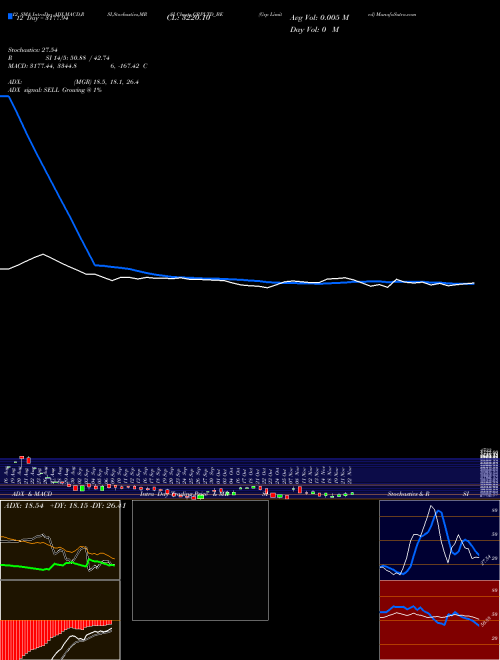Screen dimensions: 500x660
Task: Click the price scale labels at right edge
Action: [489, 474]
